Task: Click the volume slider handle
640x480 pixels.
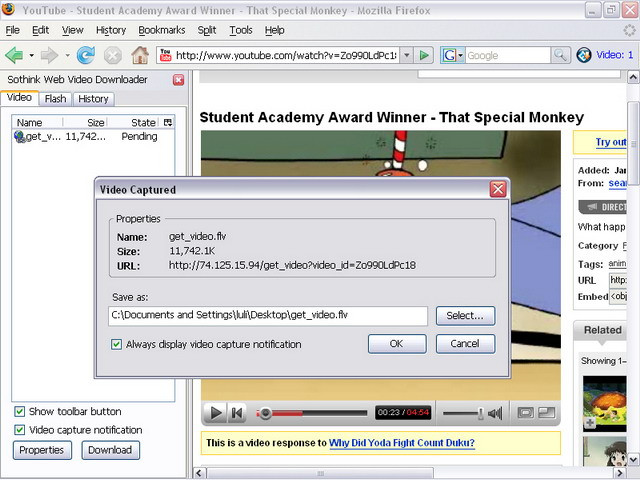Action: (x=480, y=413)
